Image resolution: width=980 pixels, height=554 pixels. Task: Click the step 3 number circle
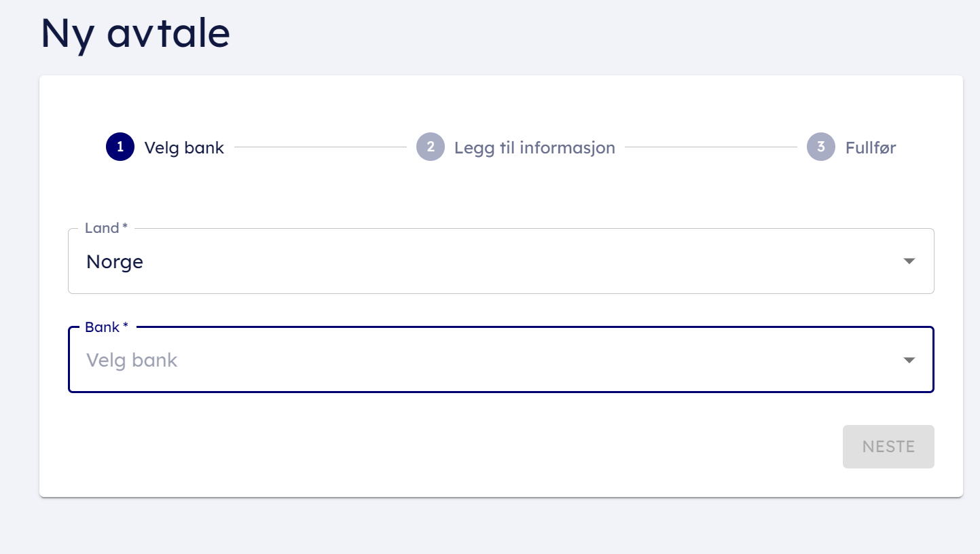(821, 147)
